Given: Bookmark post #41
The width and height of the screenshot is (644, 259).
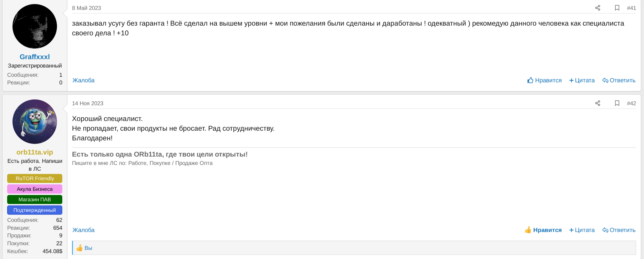Looking at the screenshot, I should [617, 8].
